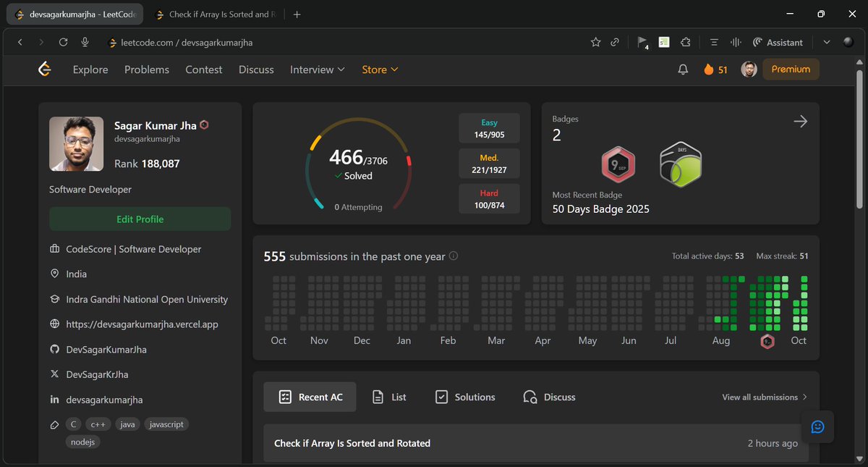Open the Contest page
The height and width of the screenshot is (467, 868).
tap(204, 70)
